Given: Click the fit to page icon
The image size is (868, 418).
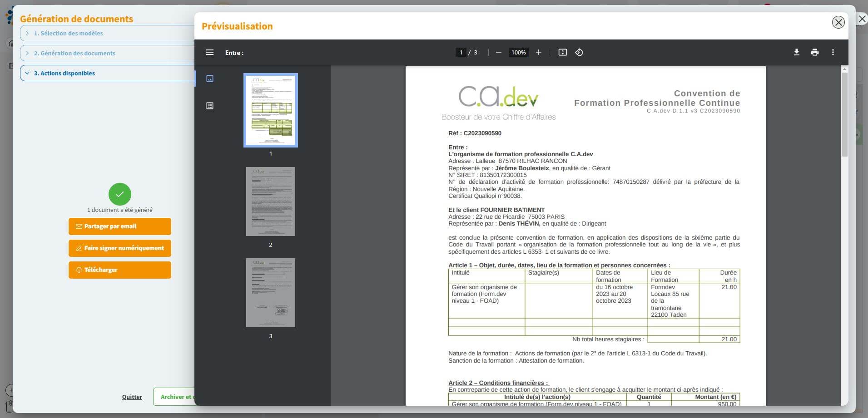Looking at the screenshot, I should [563, 53].
